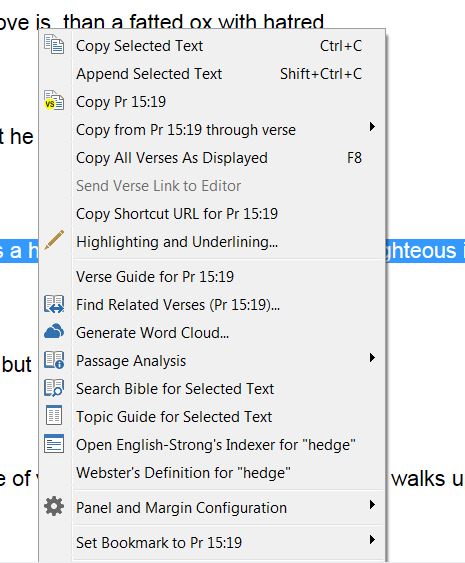
Task: Choose Generate Word Cloud
Action: pos(212,332)
